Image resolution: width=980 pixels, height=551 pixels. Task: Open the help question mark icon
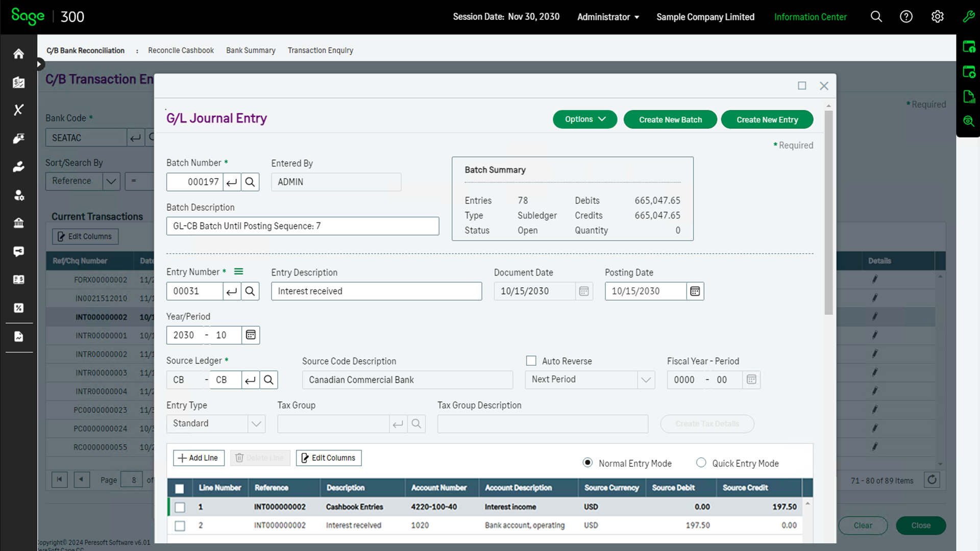pyautogui.click(x=906, y=16)
